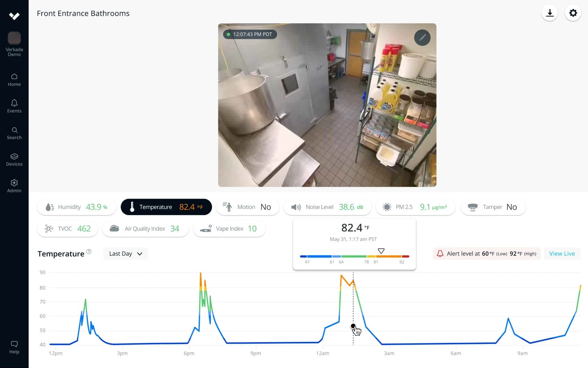Navigate to Home in the sidebar

pyautogui.click(x=14, y=79)
